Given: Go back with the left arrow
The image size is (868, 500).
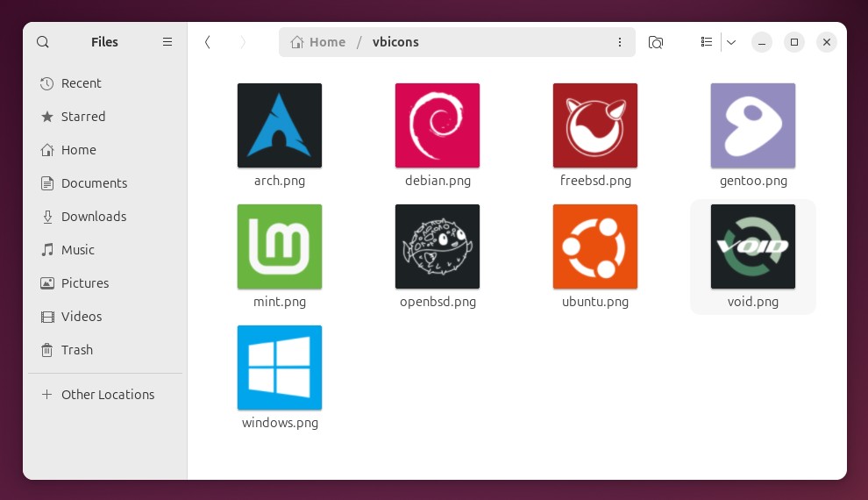Looking at the screenshot, I should tap(208, 42).
